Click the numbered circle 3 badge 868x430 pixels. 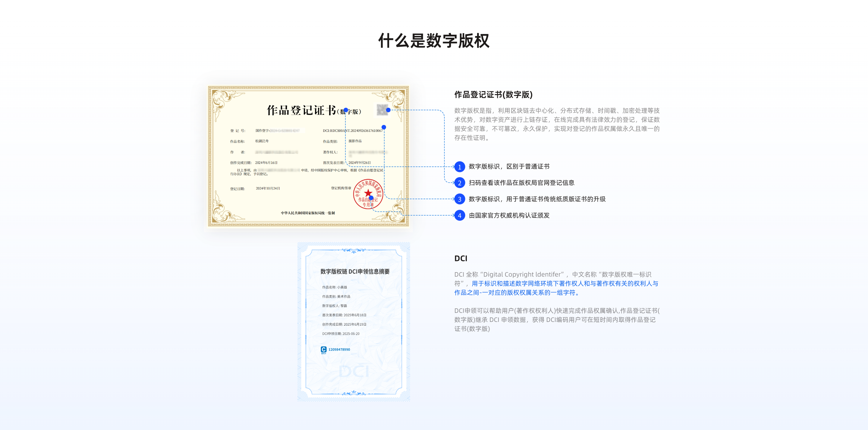click(459, 199)
